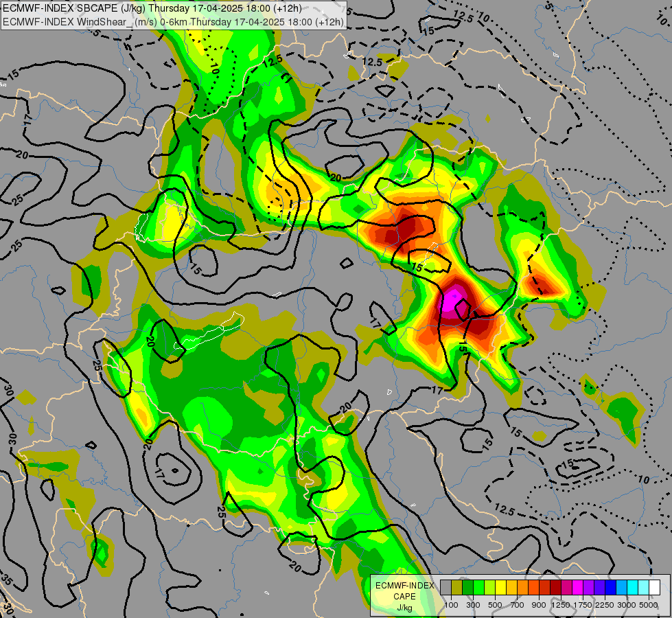
Task: Click the pure blue legend swatch
Action: tap(611, 587)
